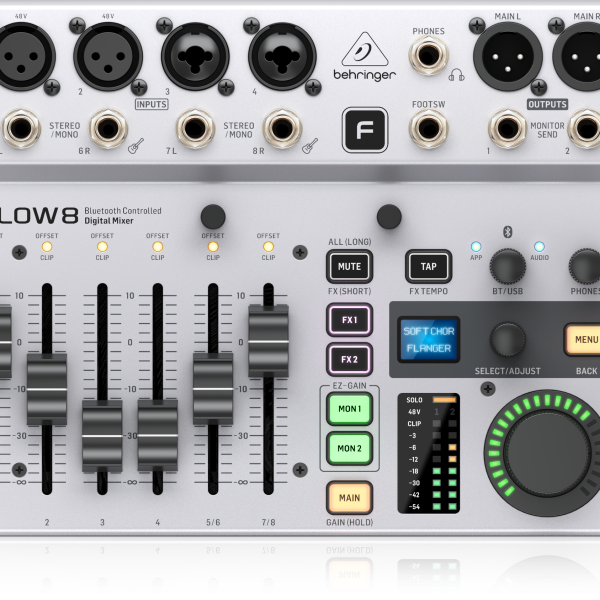
Task: Click the monitor send 1 output jack
Action: tap(508, 129)
